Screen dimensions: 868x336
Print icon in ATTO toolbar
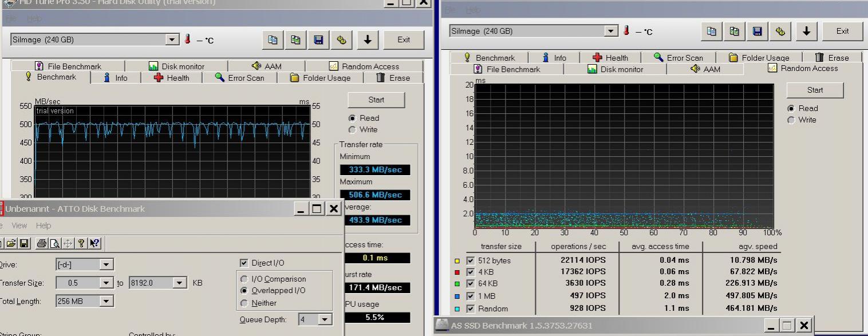coord(42,243)
